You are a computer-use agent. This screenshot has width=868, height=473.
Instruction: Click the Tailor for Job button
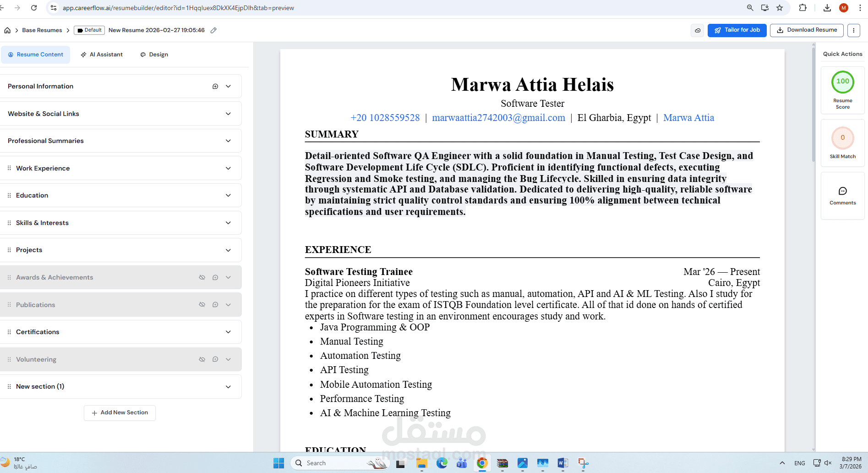[x=737, y=30]
